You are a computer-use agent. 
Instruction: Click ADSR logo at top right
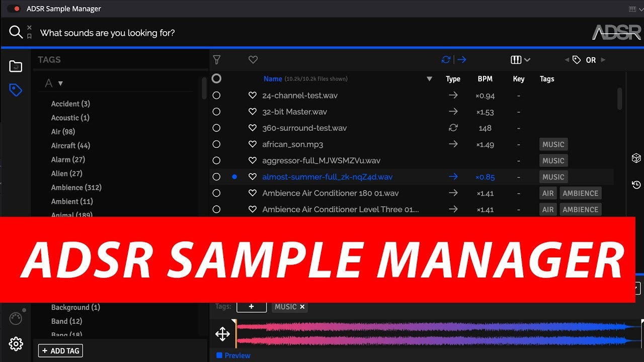[x=616, y=33]
